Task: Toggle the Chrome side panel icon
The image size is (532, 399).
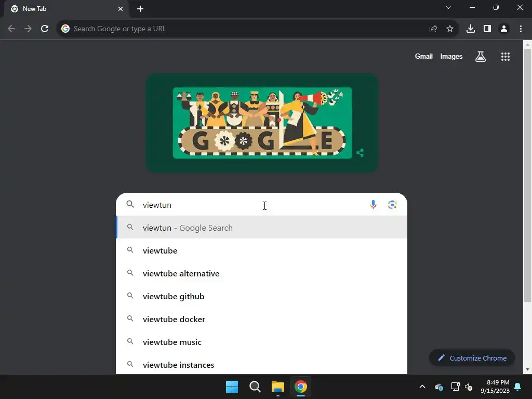Action: coord(487,29)
